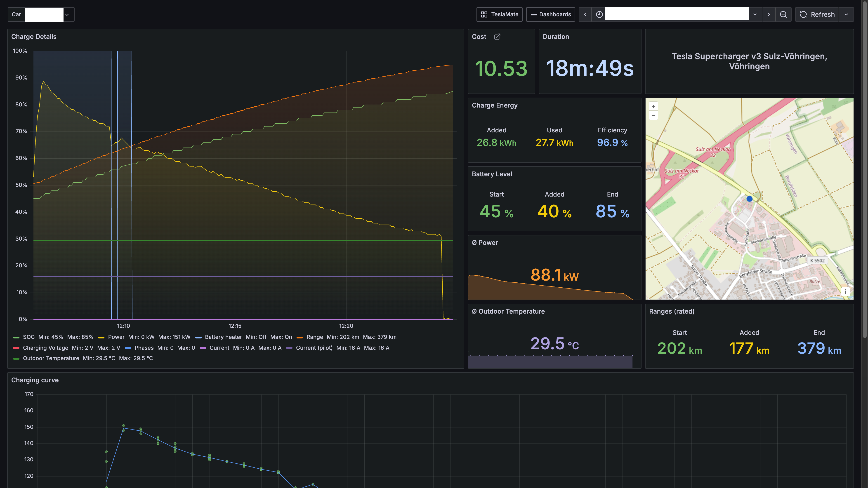Toggle Power series in legend

click(x=116, y=337)
